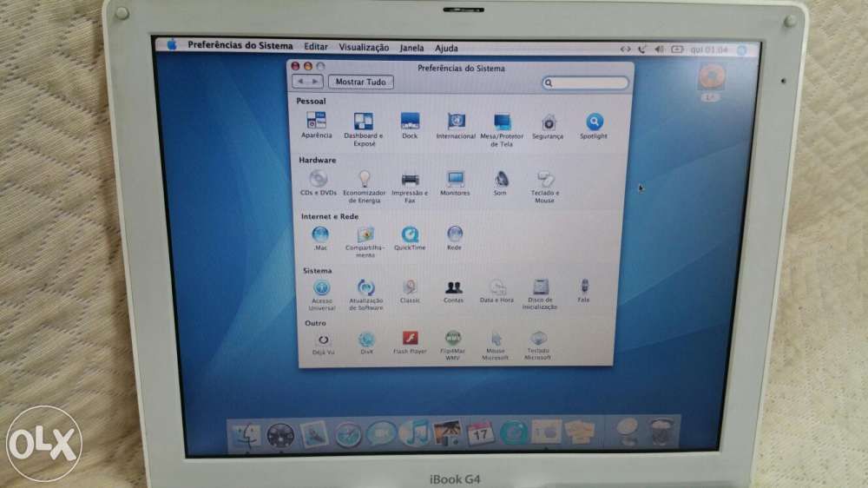
Task: Open CDs e DVDs preferences
Action: click(319, 183)
